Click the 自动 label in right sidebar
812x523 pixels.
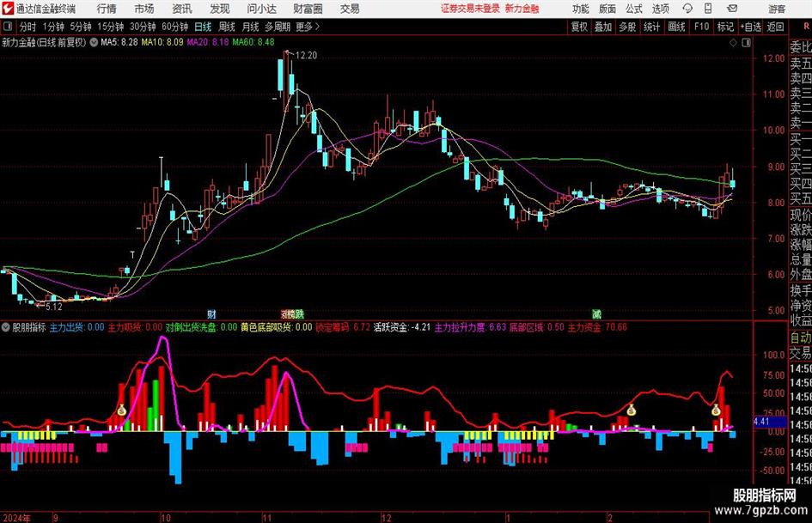pos(801,338)
